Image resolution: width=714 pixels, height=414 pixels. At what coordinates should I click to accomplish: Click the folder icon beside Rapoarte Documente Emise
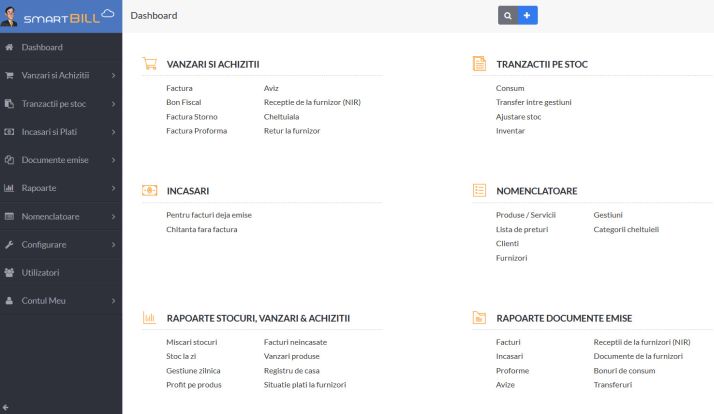(x=479, y=317)
